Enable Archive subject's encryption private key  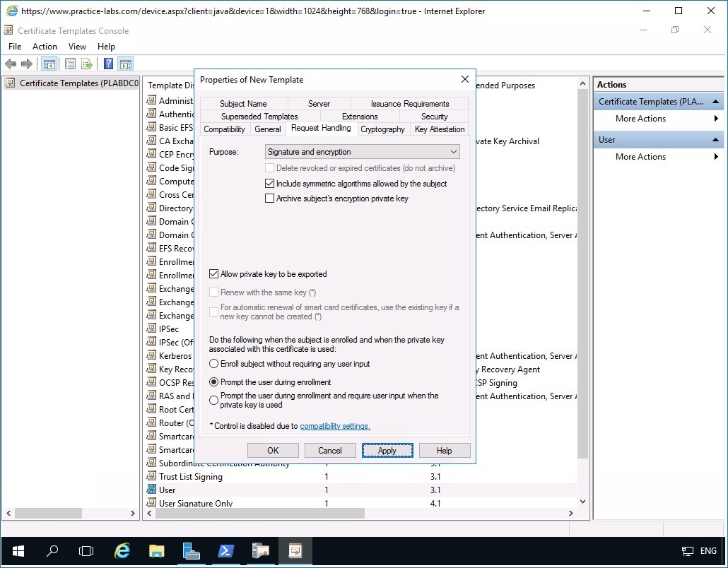(x=269, y=199)
